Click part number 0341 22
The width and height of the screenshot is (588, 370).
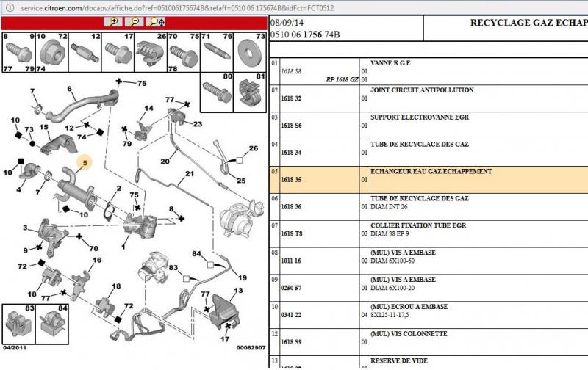(x=291, y=315)
